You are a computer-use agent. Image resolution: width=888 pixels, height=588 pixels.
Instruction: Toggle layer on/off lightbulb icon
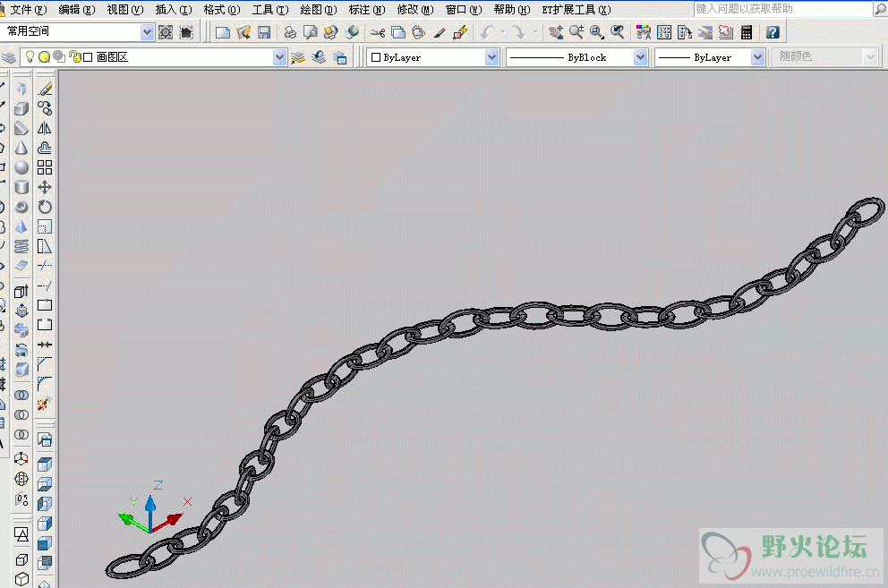point(30,56)
